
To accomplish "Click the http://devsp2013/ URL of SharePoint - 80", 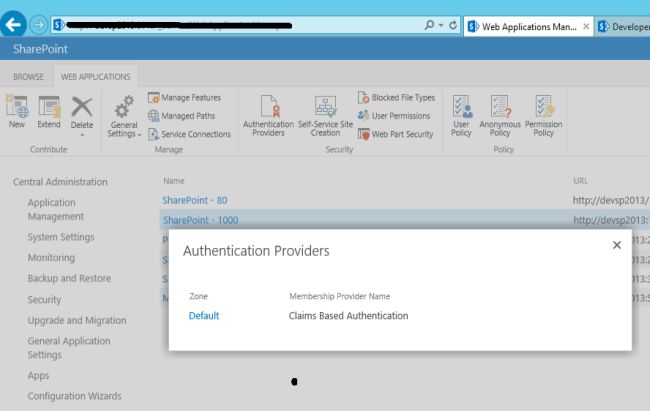I will click(611, 200).
